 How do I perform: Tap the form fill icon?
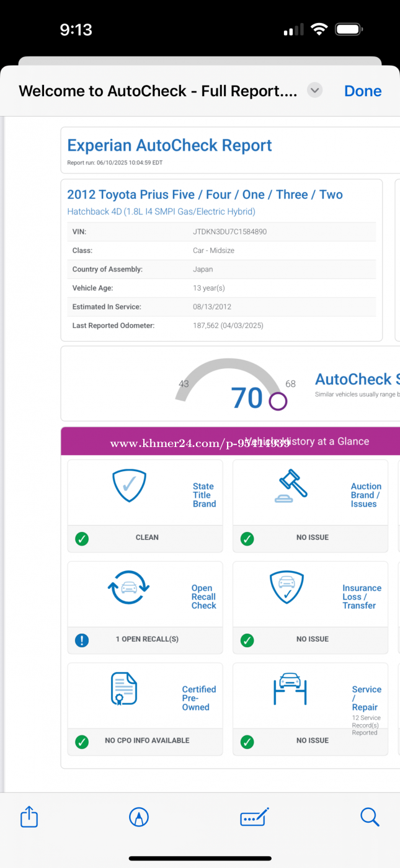[x=254, y=817]
